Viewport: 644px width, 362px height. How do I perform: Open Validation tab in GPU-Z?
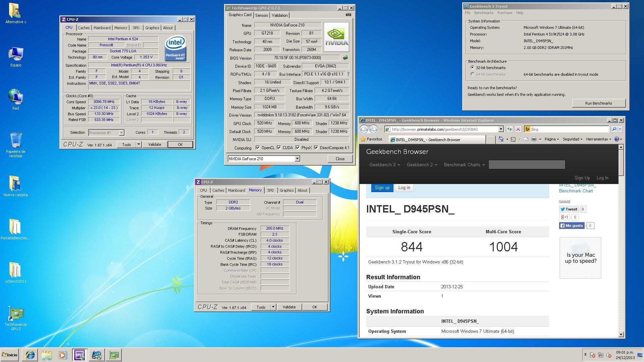pyautogui.click(x=280, y=15)
